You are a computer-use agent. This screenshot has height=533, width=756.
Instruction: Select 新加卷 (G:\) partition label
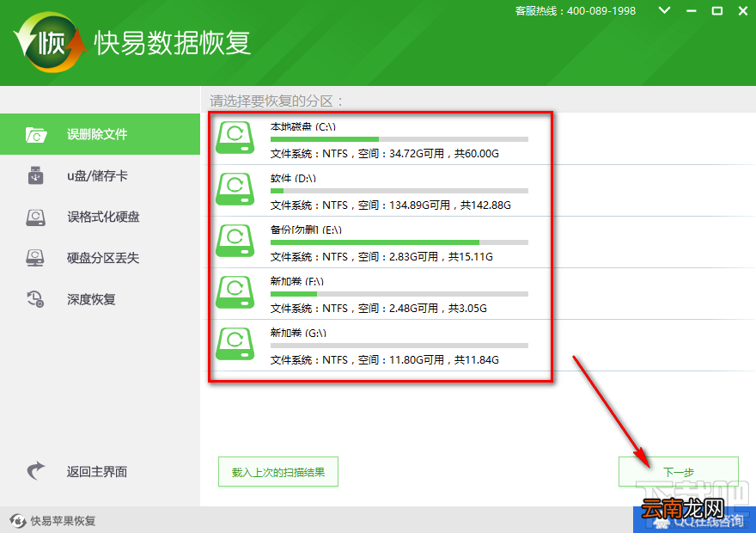(298, 333)
